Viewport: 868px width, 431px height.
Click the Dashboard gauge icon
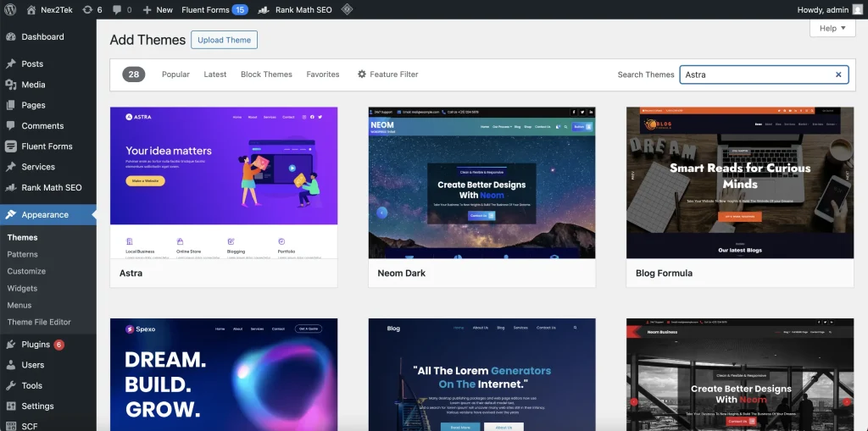pos(10,36)
